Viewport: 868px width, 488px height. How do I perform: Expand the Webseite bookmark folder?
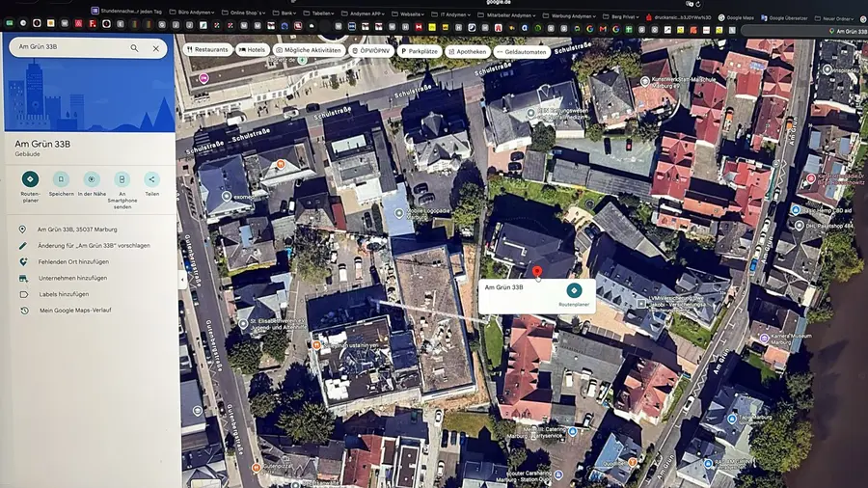click(x=409, y=14)
